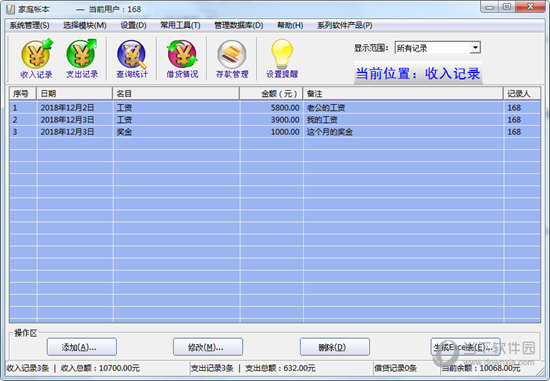
Task: Open the 管理数据库(D) menu
Action: [239, 25]
